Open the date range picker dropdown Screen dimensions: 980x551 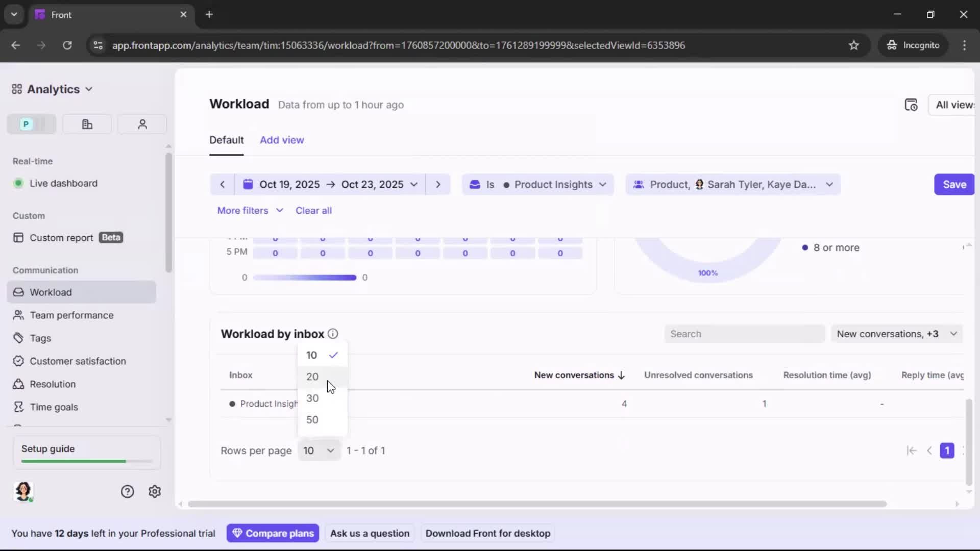[x=414, y=184]
